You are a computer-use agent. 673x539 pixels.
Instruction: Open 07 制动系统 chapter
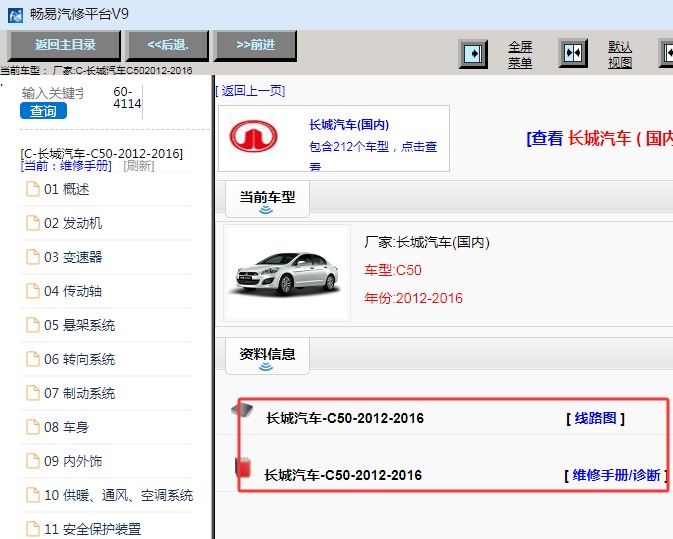point(79,393)
